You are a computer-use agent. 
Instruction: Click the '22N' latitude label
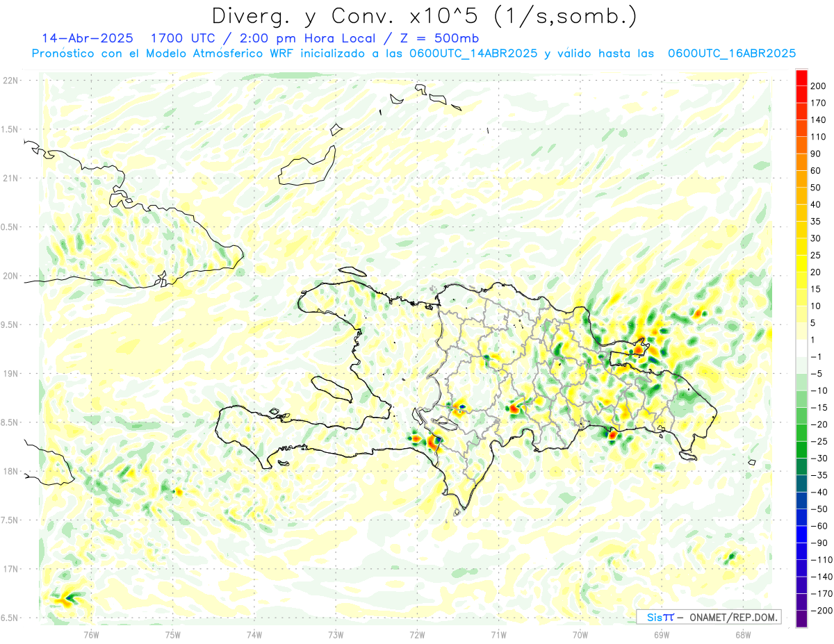(10, 81)
